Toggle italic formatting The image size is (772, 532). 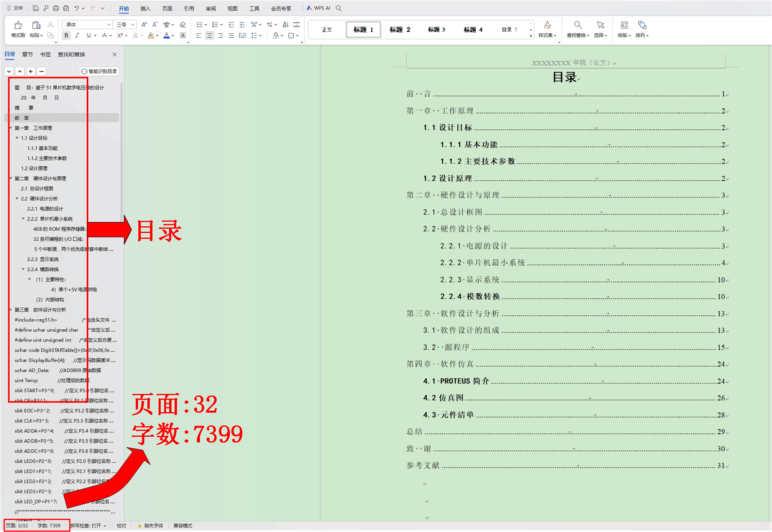(77, 35)
